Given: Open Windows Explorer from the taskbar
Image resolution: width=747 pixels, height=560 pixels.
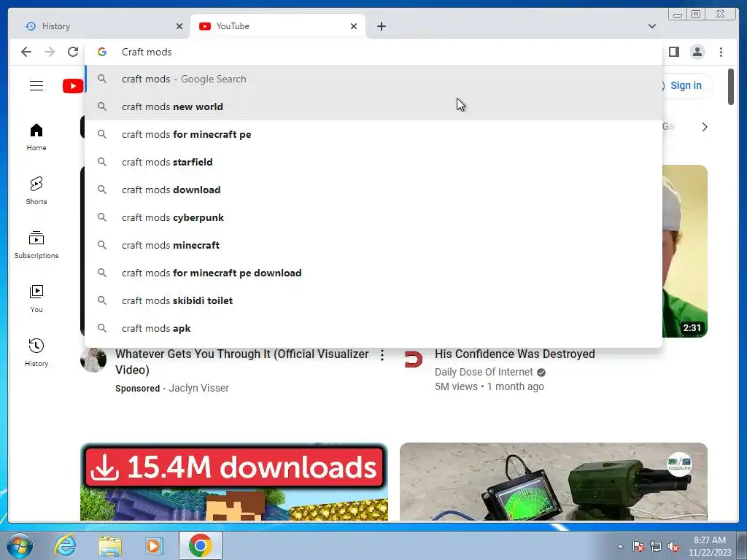Looking at the screenshot, I should pyautogui.click(x=110, y=545).
